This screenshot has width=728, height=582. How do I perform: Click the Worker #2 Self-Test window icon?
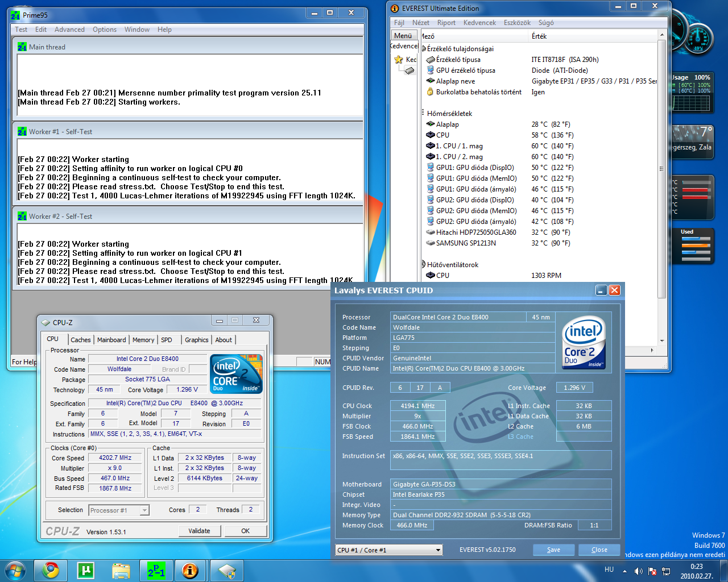(22, 216)
